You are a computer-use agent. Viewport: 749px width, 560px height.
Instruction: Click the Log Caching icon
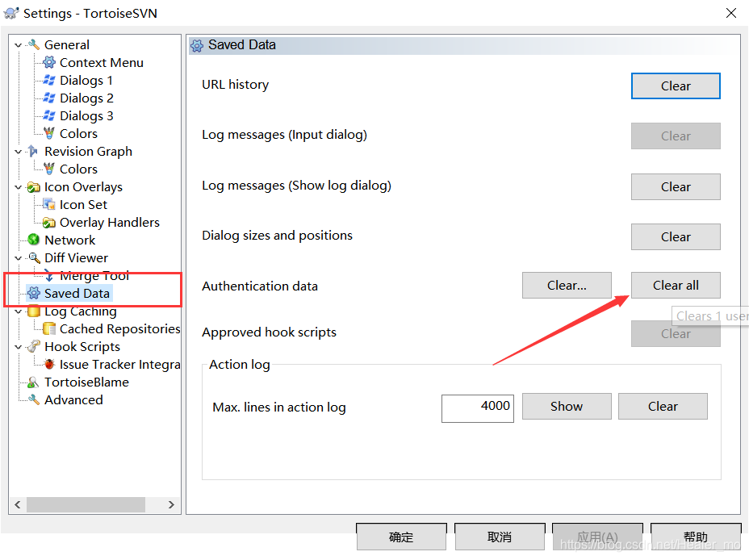pos(33,311)
